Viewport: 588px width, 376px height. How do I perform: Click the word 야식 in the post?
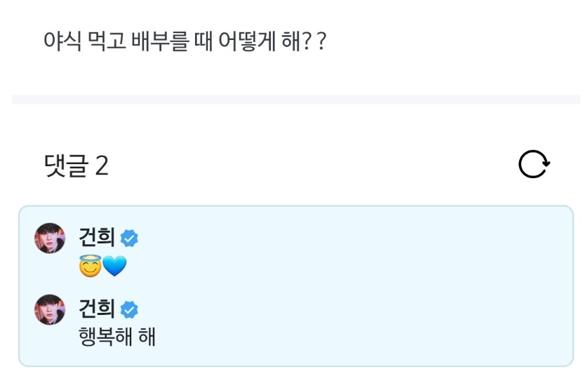point(61,43)
